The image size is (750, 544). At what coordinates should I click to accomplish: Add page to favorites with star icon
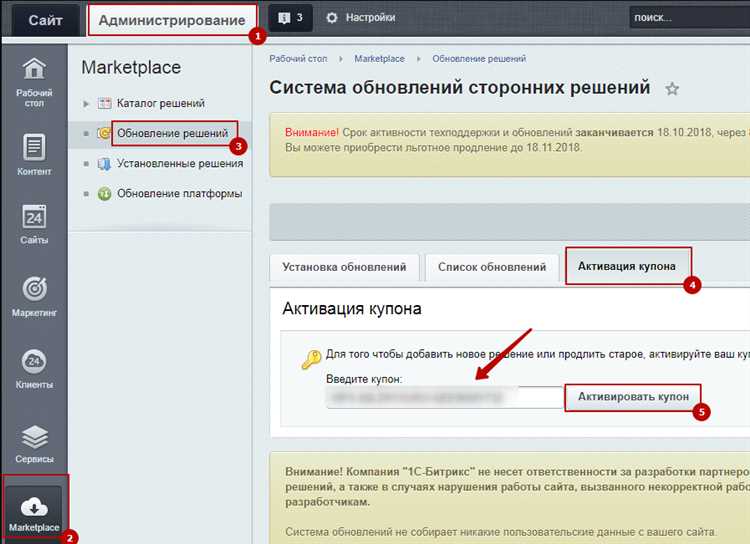click(x=672, y=89)
